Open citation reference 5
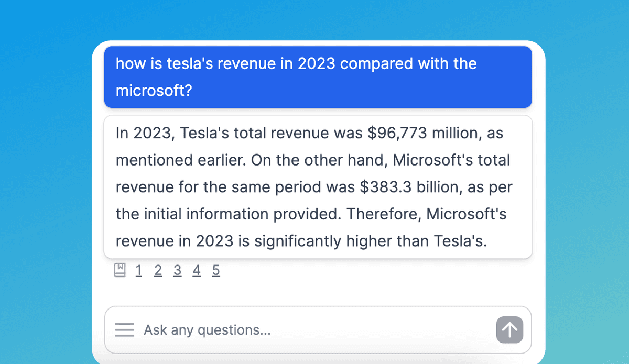This screenshot has height=364, width=629. pyautogui.click(x=216, y=270)
